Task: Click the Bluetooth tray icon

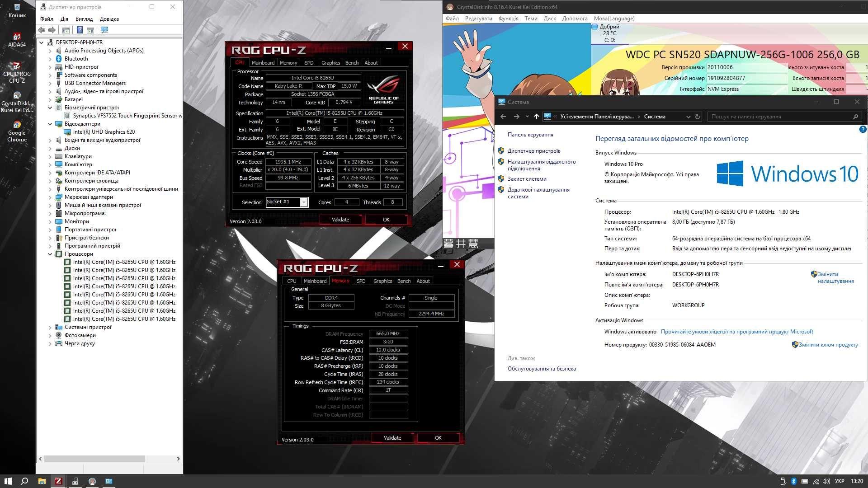Action: point(793,481)
